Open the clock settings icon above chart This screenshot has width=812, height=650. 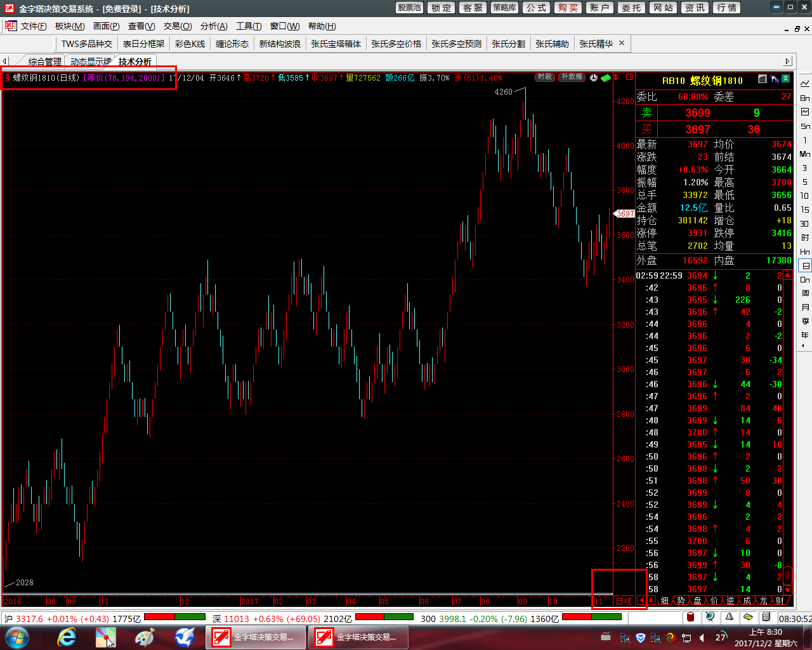click(594, 77)
